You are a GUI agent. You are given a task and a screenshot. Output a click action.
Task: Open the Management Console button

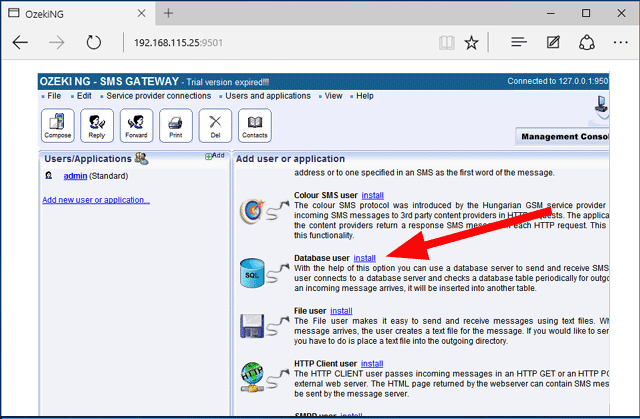click(x=562, y=137)
